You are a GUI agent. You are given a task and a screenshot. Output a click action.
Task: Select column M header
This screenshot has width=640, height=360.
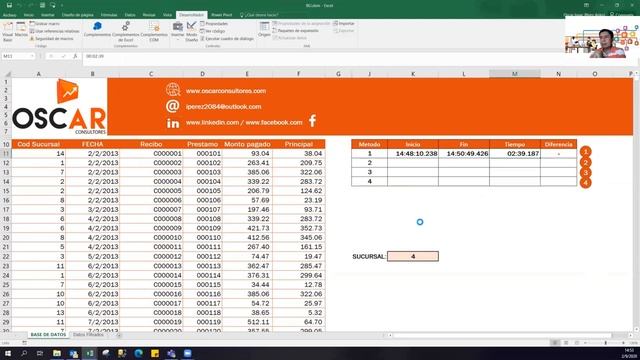[515, 74]
